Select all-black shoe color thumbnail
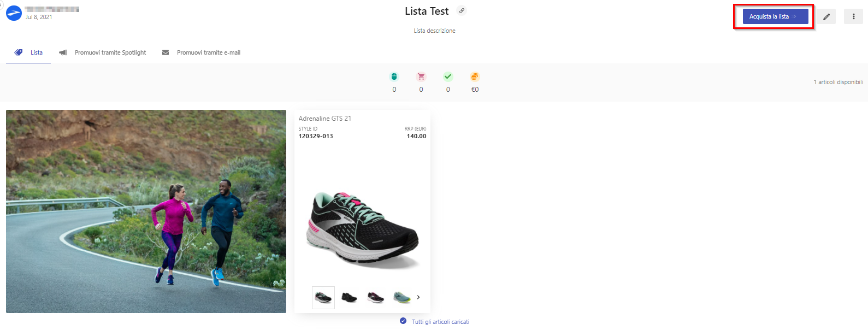868x336 pixels. click(349, 297)
